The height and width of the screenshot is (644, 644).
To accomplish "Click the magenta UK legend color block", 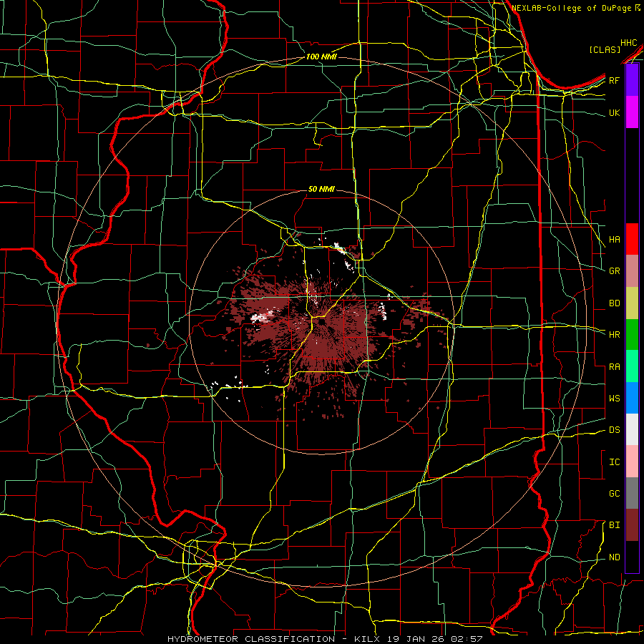I will click(632, 112).
